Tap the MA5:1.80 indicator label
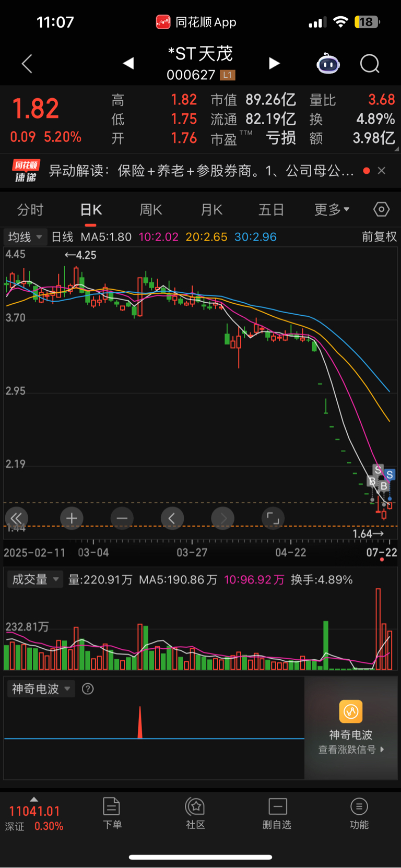 pyautogui.click(x=106, y=237)
